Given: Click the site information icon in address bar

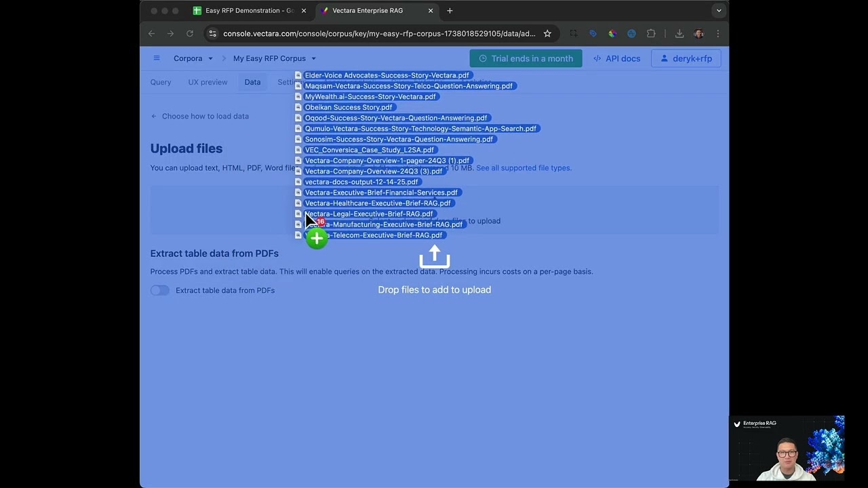Looking at the screenshot, I should (x=213, y=33).
